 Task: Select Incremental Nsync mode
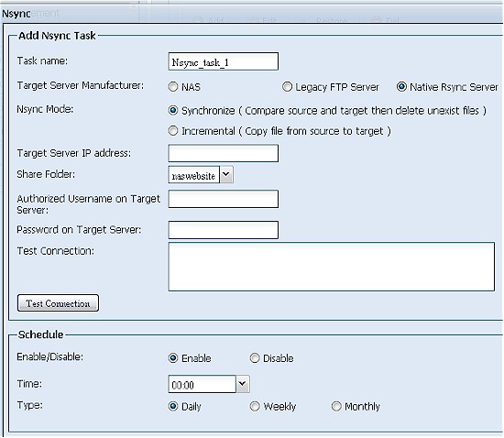pyautogui.click(x=173, y=131)
